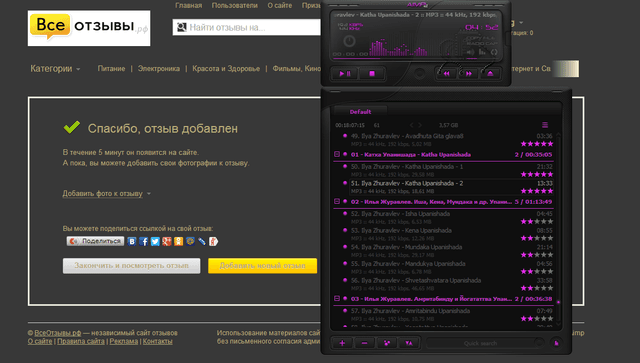The image size is (640, 363).
Task: Go to previous playlist with left arrow
Action: pos(411,125)
